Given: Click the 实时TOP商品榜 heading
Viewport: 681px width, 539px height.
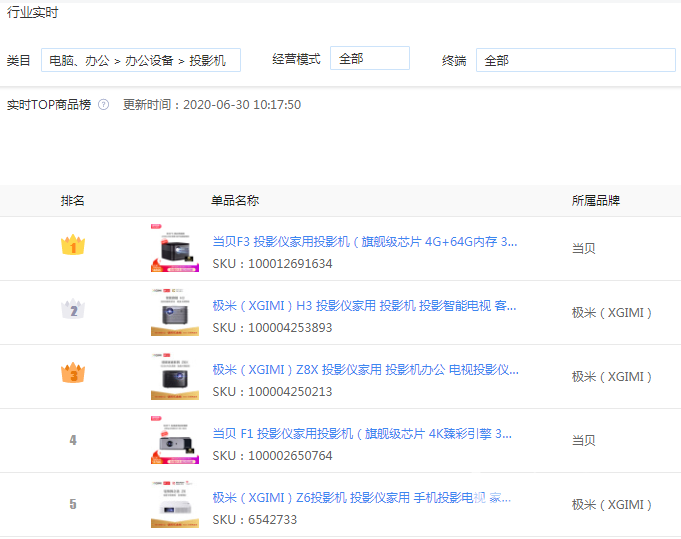Looking at the screenshot, I should click(49, 105).
